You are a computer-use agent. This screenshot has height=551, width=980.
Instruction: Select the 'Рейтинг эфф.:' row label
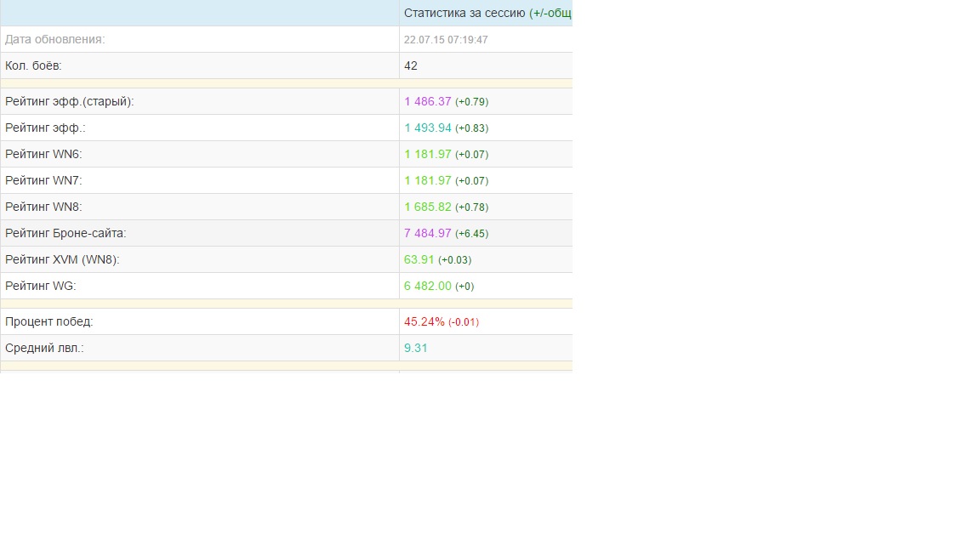point(45,128)
